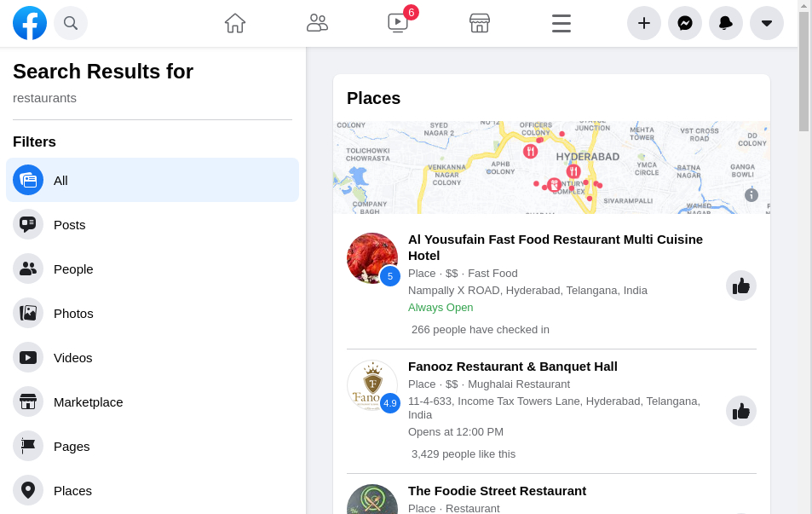Click the Watch videos icon with notification badge
Screen dimensions: 812x514
click(398, 23)
